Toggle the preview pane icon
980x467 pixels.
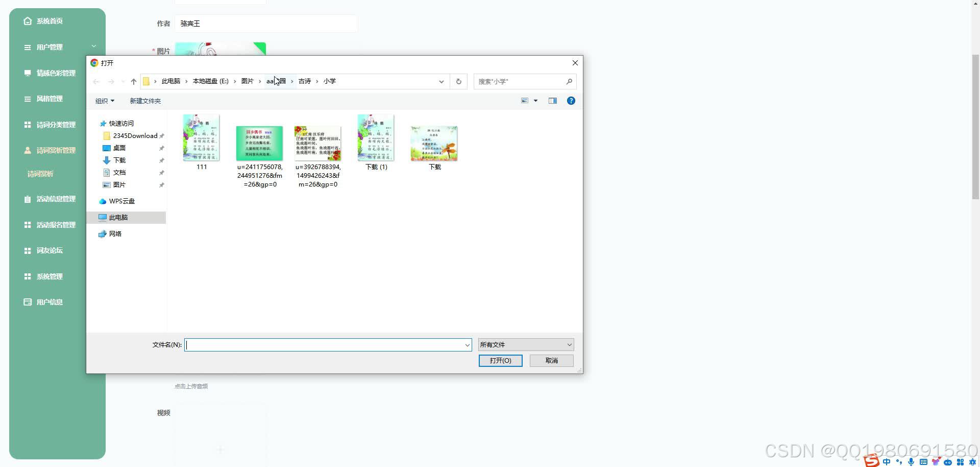click(552, 101)
